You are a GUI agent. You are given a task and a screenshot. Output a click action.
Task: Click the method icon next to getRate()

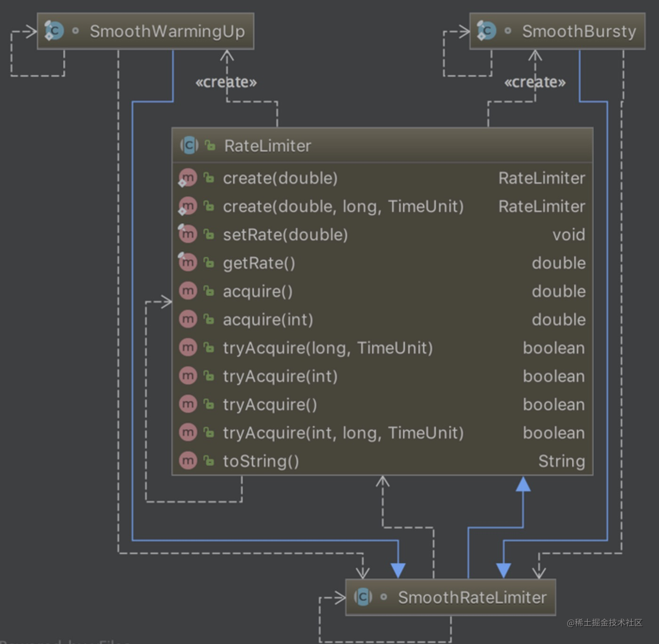[x=187, y=263]
